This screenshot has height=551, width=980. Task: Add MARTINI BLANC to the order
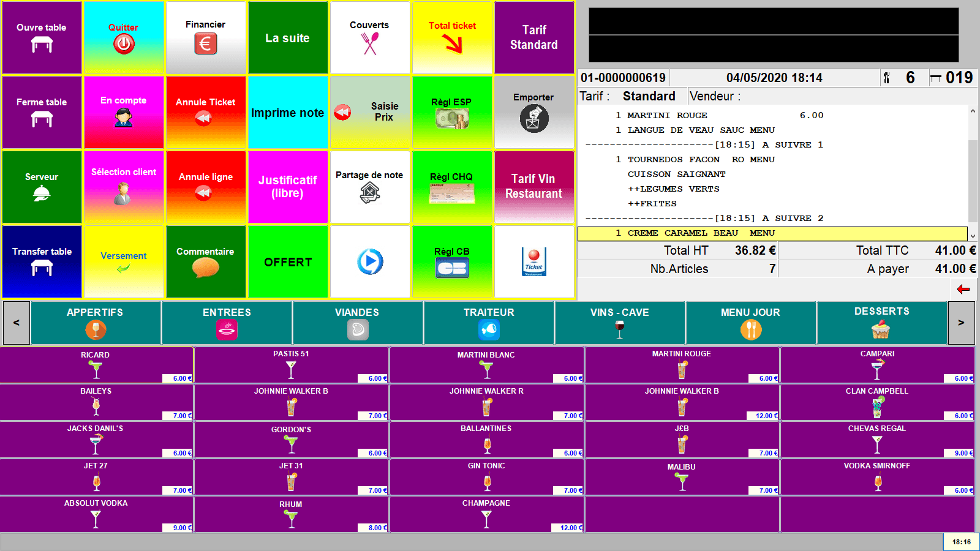click(487, 365)
